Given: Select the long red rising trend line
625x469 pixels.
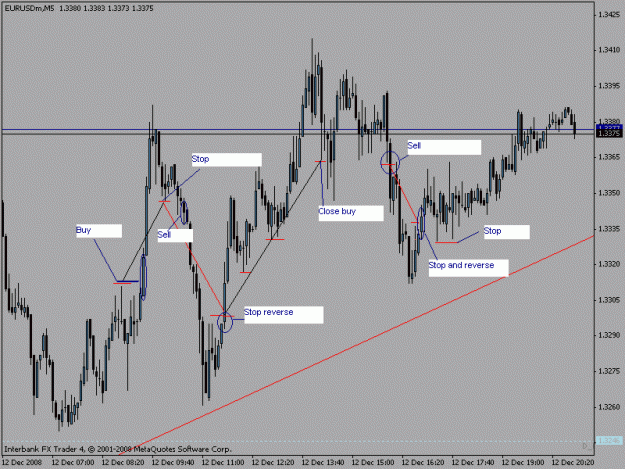Looking at the screenshot, I should point(356,345).
